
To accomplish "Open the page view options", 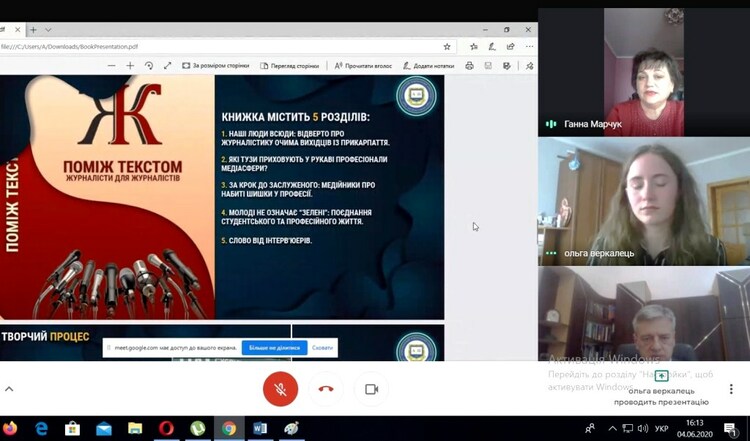I will [289, 65].
